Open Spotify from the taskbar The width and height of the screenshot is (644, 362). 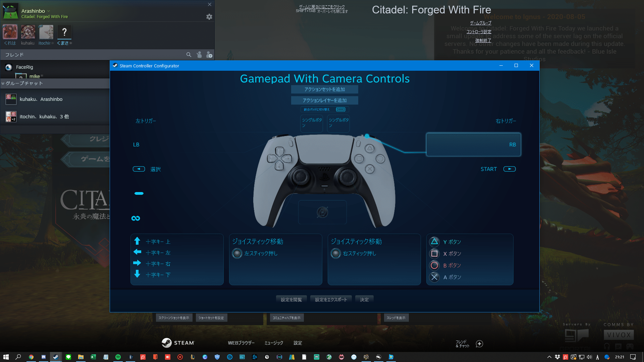click(x=118, y=357)
